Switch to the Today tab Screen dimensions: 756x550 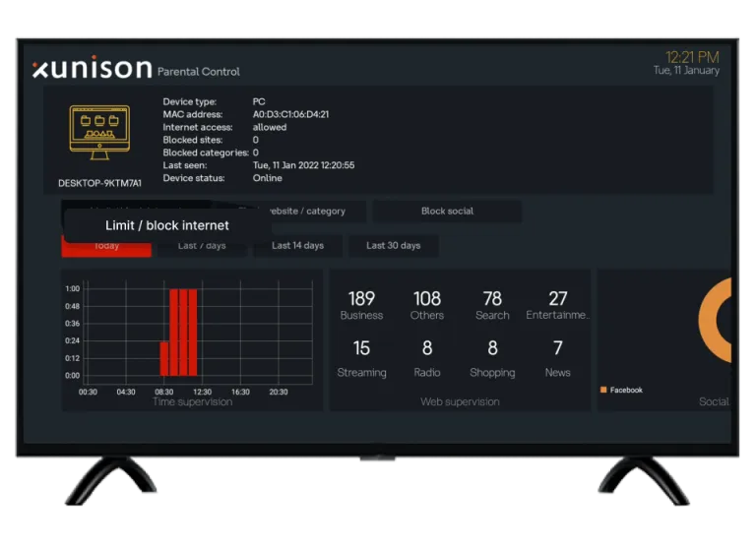106,247
